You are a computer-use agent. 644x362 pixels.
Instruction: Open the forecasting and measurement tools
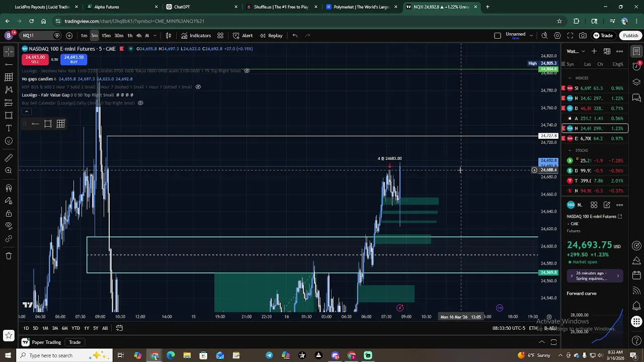(x=9, y=103)
